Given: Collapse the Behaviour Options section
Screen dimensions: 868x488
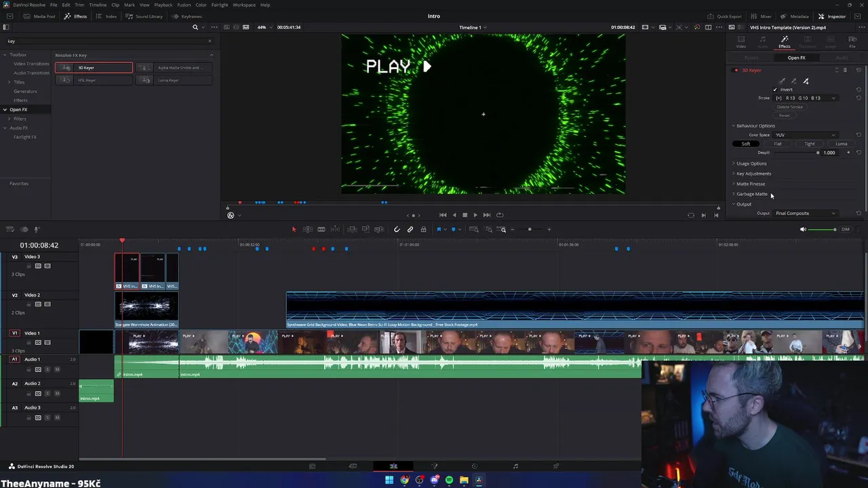Looking at the screenshot, I should (755, 126).
